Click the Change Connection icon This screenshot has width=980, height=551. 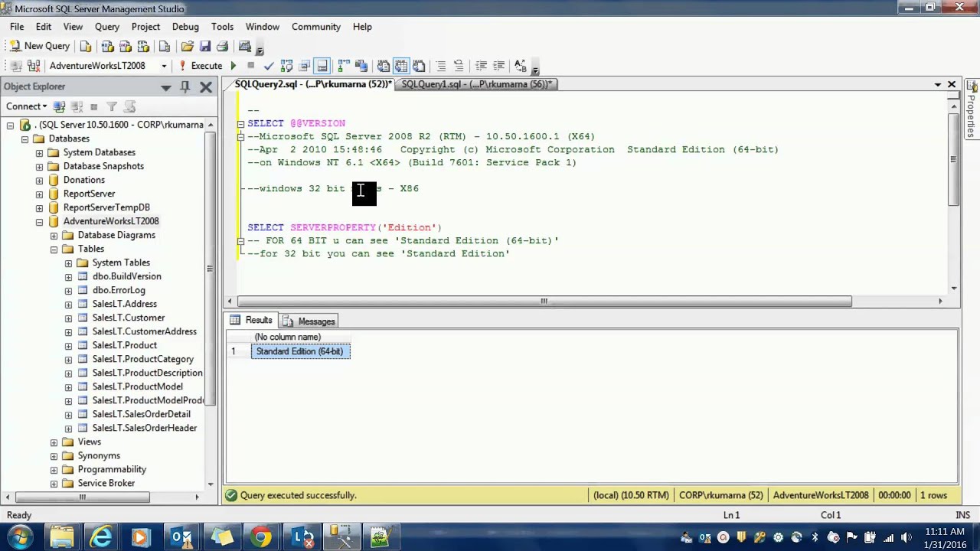click(x=34, y=66)
